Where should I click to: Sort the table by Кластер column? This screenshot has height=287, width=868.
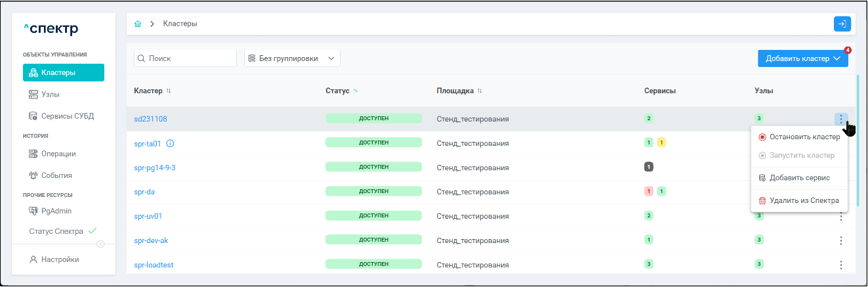[x=169, y=91]
